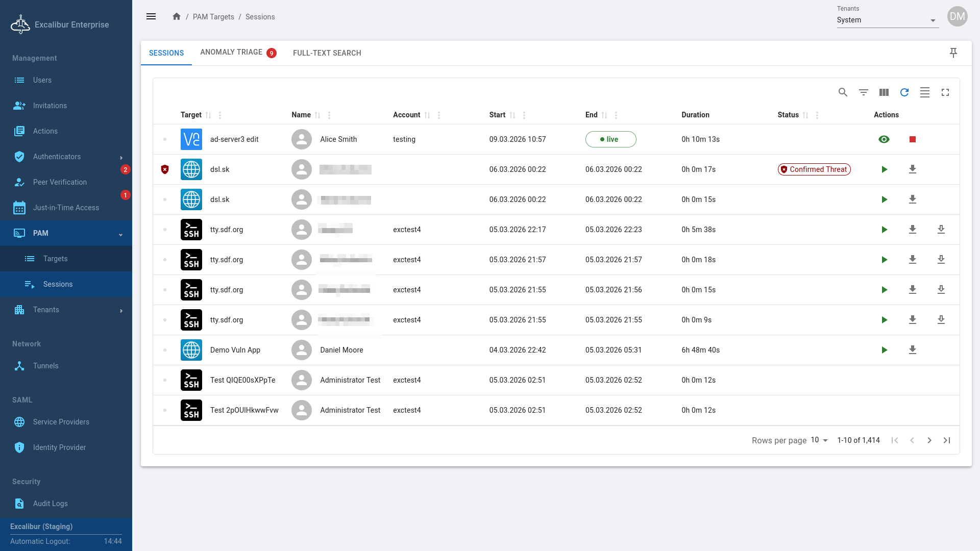
Task: Click the search icon in table toolbar
Action: (x=843, y=92)
